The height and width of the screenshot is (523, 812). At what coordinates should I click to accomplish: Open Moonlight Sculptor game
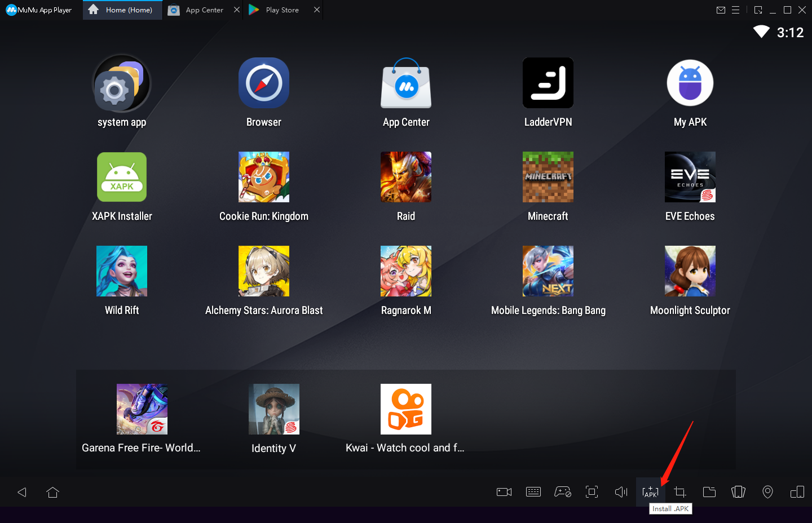click(690, 271)
